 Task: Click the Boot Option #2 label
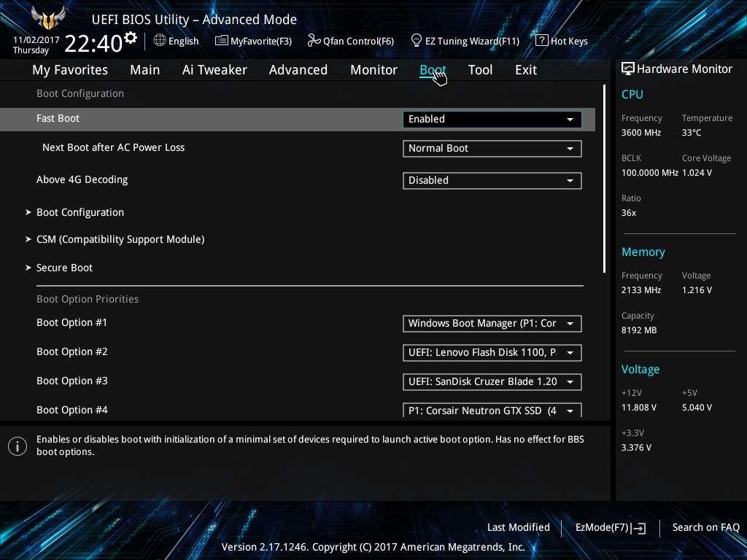72,351
